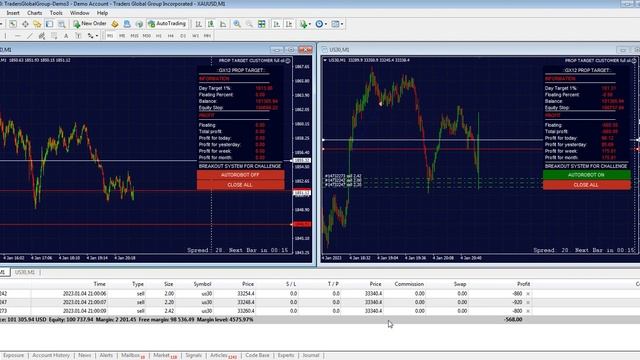Open the Code Base terminal tab

[x=257, y=356]
